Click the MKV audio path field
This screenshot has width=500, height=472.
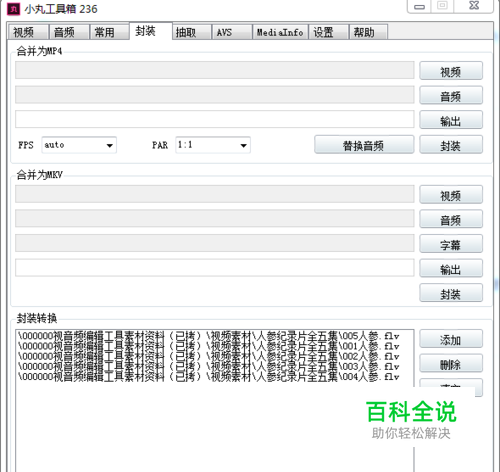(x=215, y=218)
